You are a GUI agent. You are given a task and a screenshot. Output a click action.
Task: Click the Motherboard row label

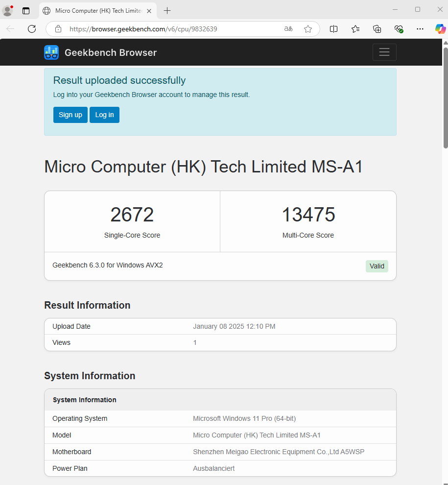(x=72, y=452)
